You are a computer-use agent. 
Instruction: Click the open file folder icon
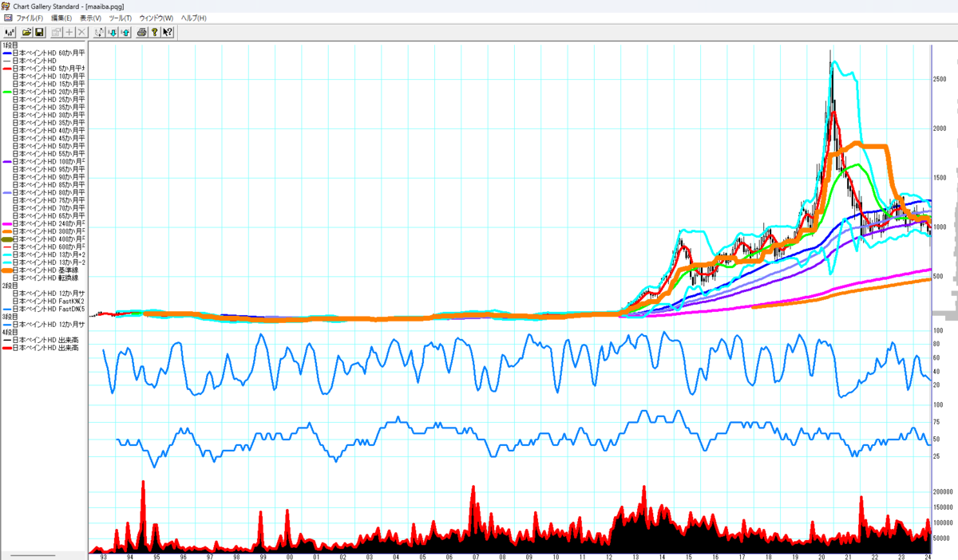27,32
